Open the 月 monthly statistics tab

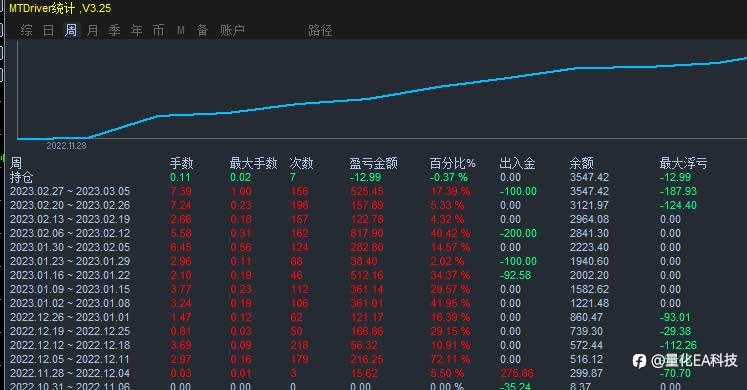point(92,31)
